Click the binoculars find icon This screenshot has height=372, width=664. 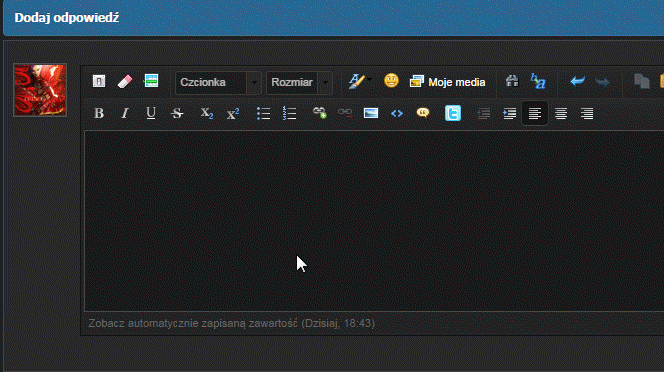(x=512, y=81)
